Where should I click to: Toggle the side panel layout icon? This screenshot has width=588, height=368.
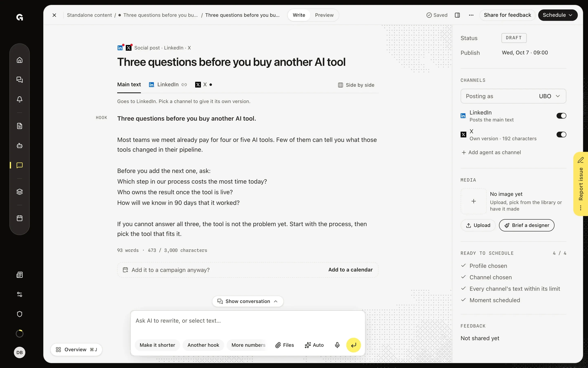[x=457, y=15]
